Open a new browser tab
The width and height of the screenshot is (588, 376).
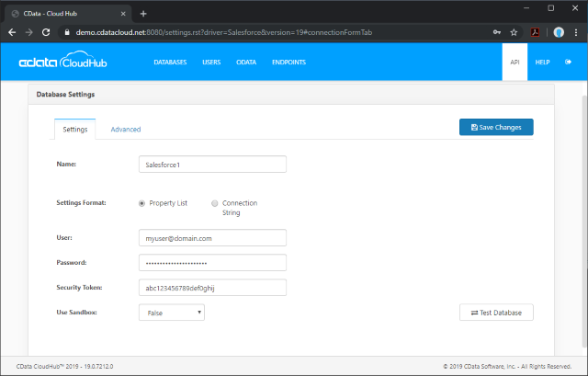[x=143, y=14]
